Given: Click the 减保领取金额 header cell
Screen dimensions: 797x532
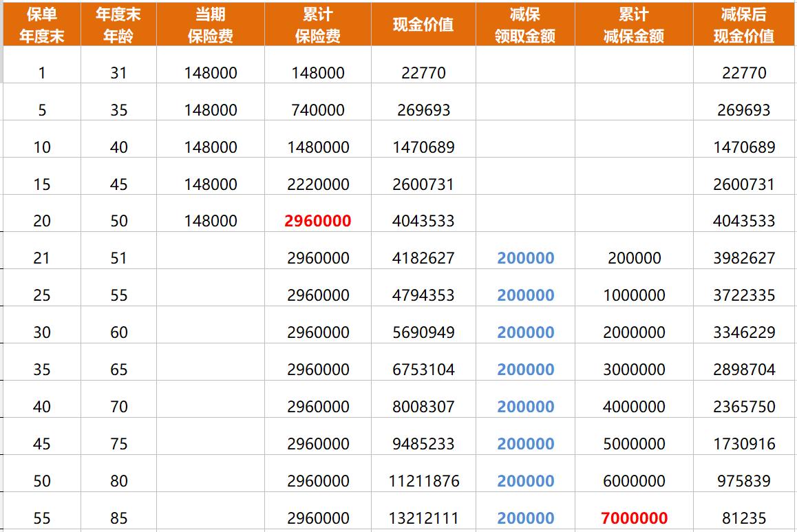Looking at the screenshot, I should pos(526,22).
